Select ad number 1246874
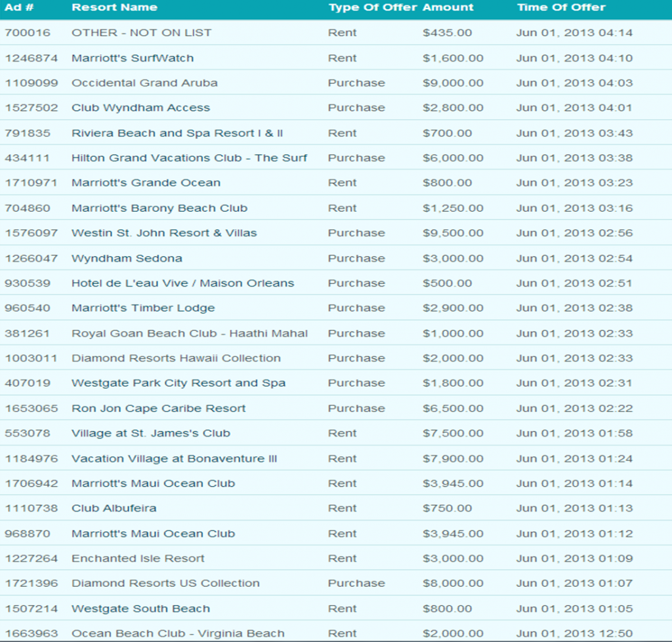Viewport: 672px width, 642px height. pos(31,58)
